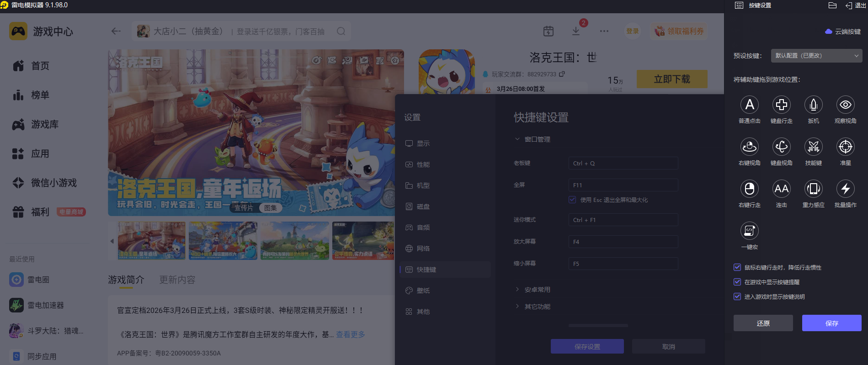Screen dimensions: 868x365
Task: Choose the 重力感应 gravity sensor key
Action: click(814, 189)
